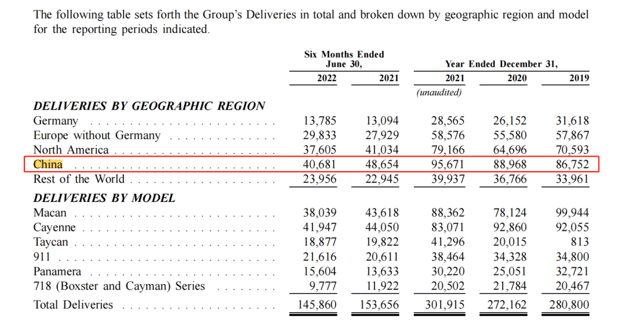Select the unaudited note under 2021
This screenshot has height=326, width=644.
pyautogui.click(x=439, y=92)
